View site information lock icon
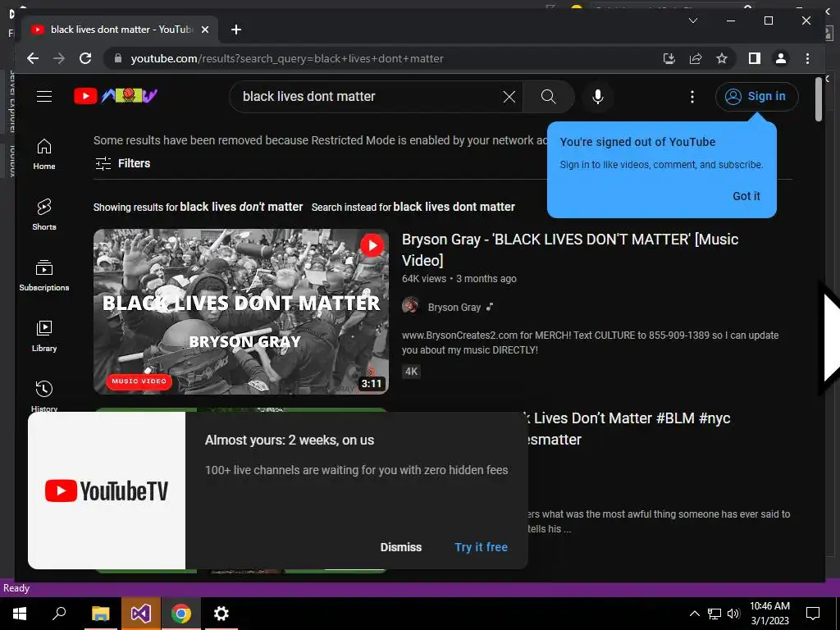 (x=118, y=58)
